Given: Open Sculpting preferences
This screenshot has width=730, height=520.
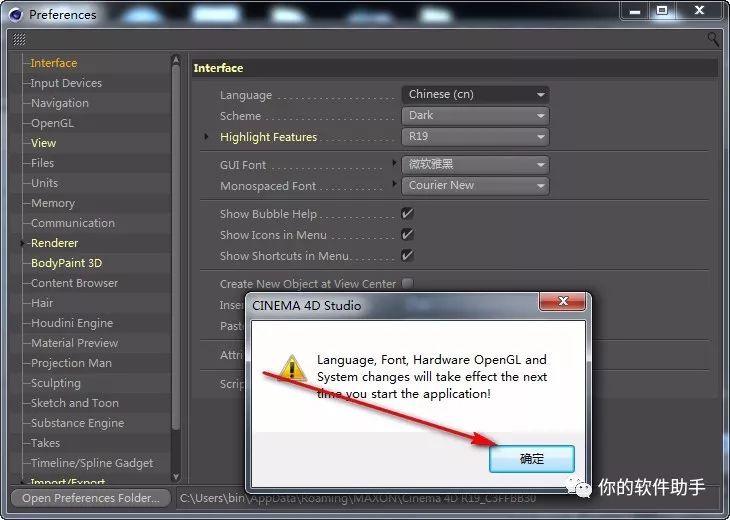Looking at the screenshot, I should point(55,383).
